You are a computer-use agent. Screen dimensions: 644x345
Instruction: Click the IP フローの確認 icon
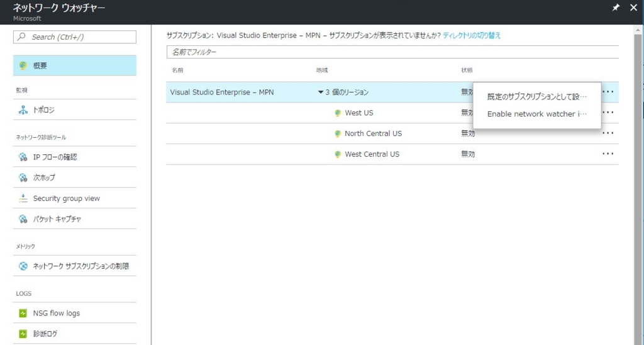click(23, 157)
